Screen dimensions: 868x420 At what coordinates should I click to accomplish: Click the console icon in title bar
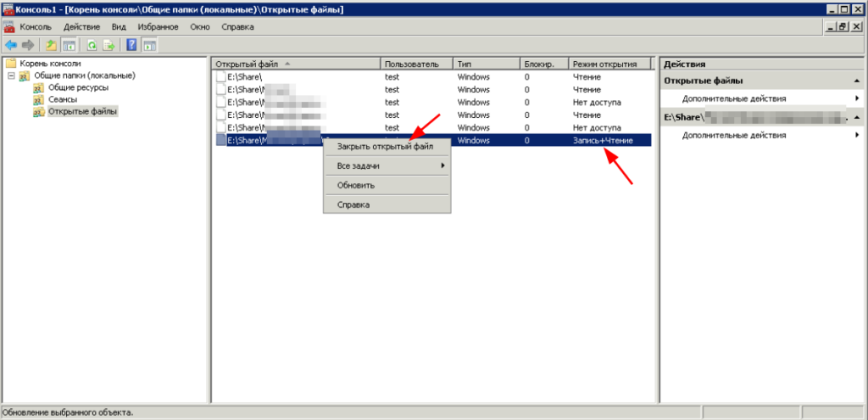(x=8, y=9)
